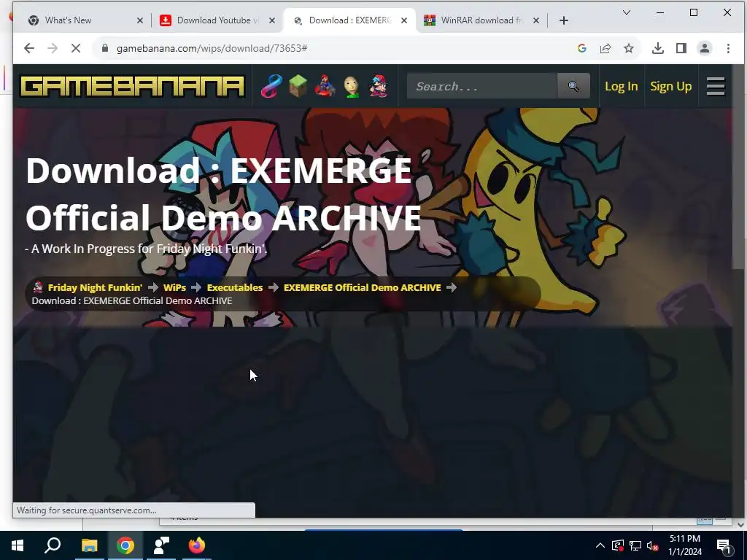Select the Download : EXEMERGE tab
Image resolution: width=747 pixels, height=560 pixels.
350,20
